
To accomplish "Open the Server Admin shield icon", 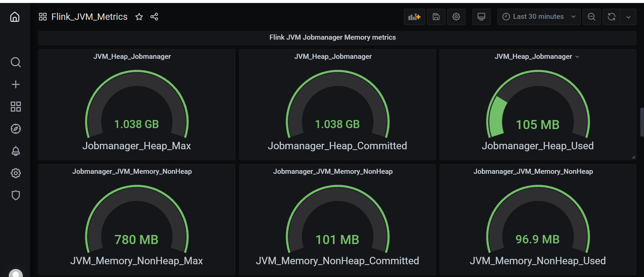I will coord(15,195).
